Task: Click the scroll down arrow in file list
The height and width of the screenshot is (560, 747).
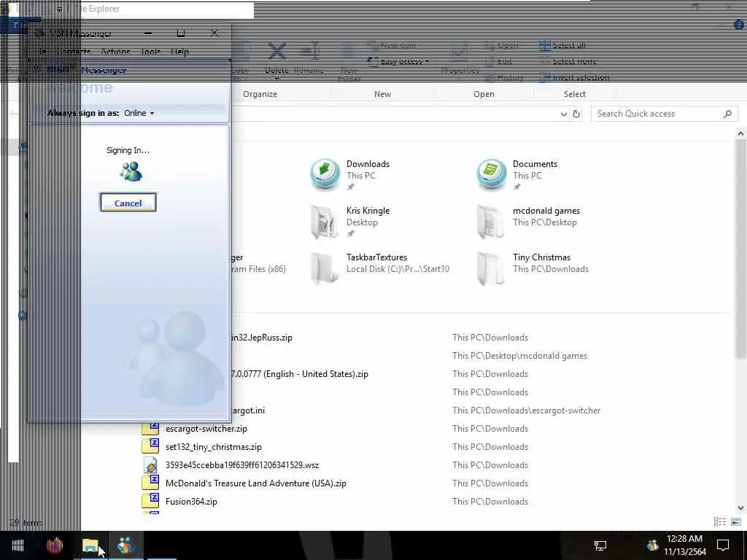Action: [740, 508]
